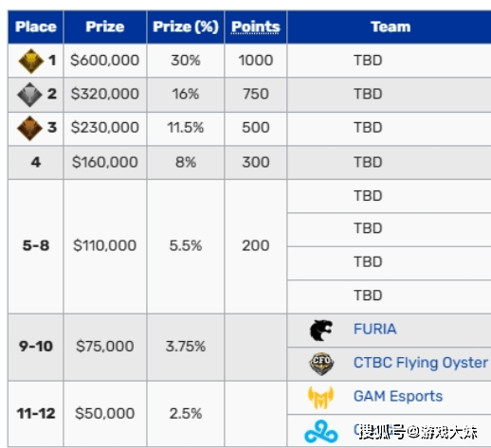Click the CTBC Flying Oyster CFO logo
The image size is (491, 448).
pyautogui.click(x=321, y=364)
